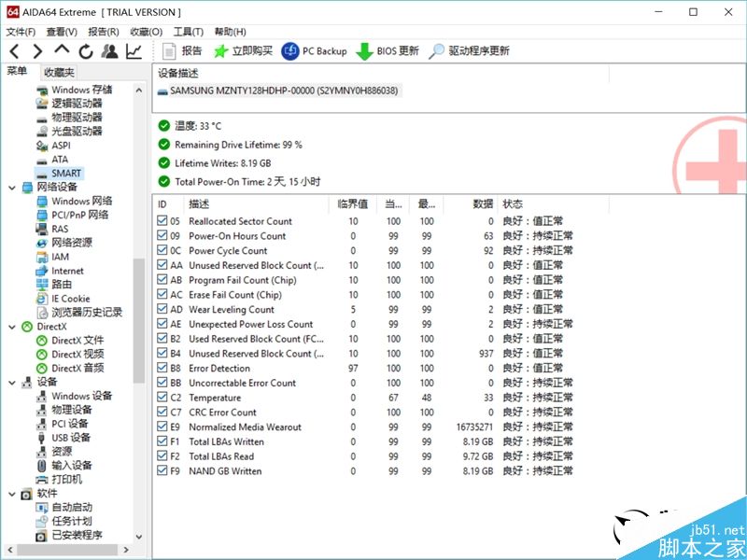Click the horizontal scrollbar left arrow
Image resolution: width=747 pixels, height=560 pixels.
coord(9,550)
